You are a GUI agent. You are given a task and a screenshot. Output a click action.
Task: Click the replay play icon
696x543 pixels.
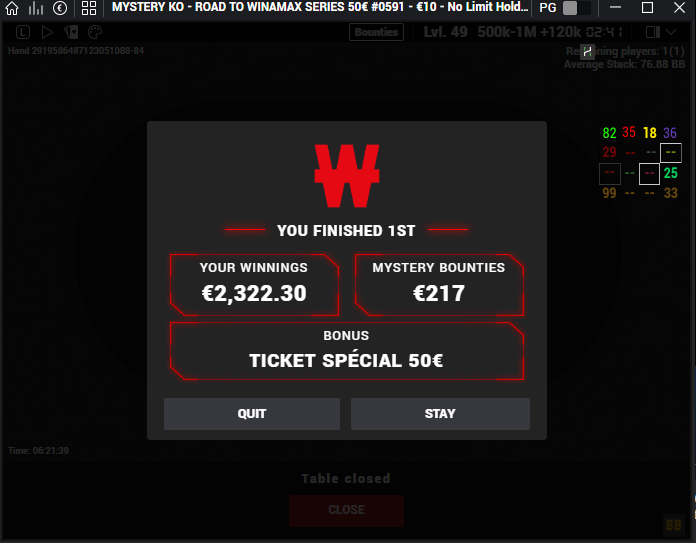pos(47,32)
